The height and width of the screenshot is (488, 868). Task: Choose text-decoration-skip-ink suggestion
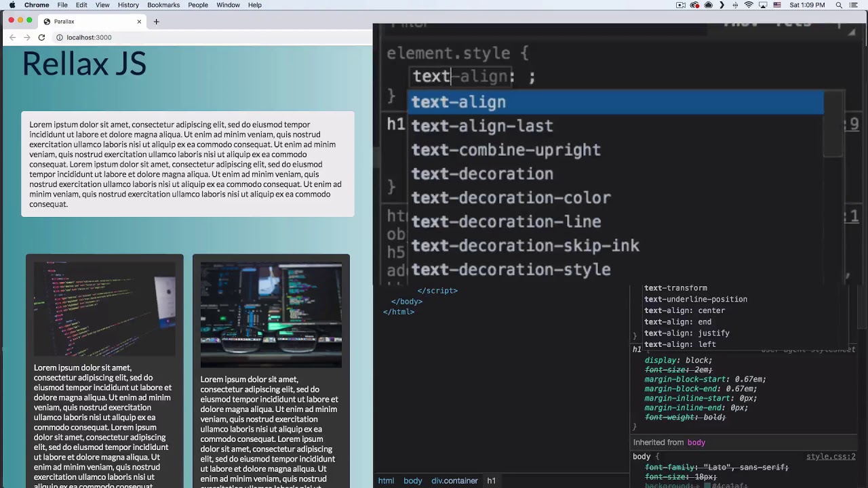pyautogui.click(x=617, y=245)
